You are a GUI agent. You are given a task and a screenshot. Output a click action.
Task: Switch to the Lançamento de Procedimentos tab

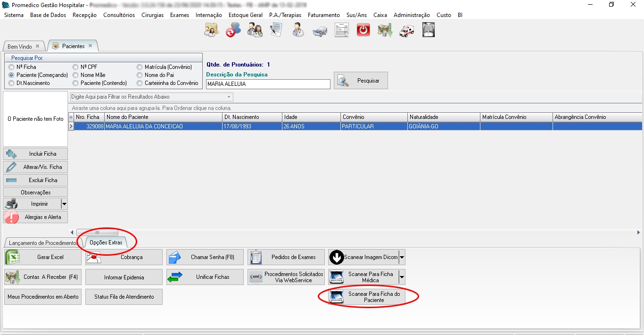42,243
